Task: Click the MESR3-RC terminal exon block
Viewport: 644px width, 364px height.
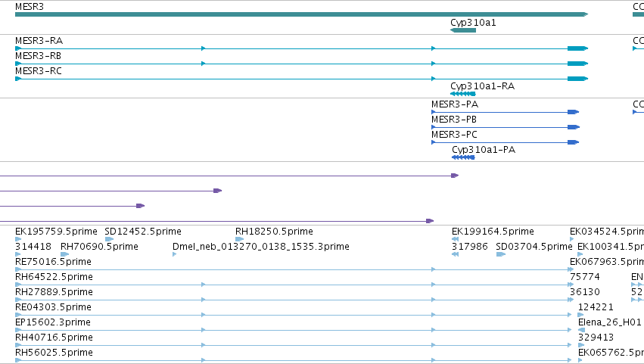Action: [x=578, y=79]
